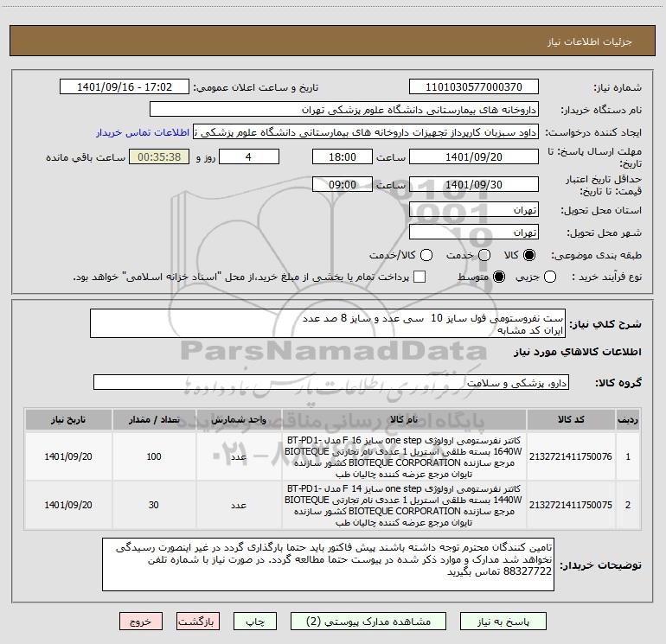
Task: Click product code 2132721411750075
Action: [x=571, y=505]
